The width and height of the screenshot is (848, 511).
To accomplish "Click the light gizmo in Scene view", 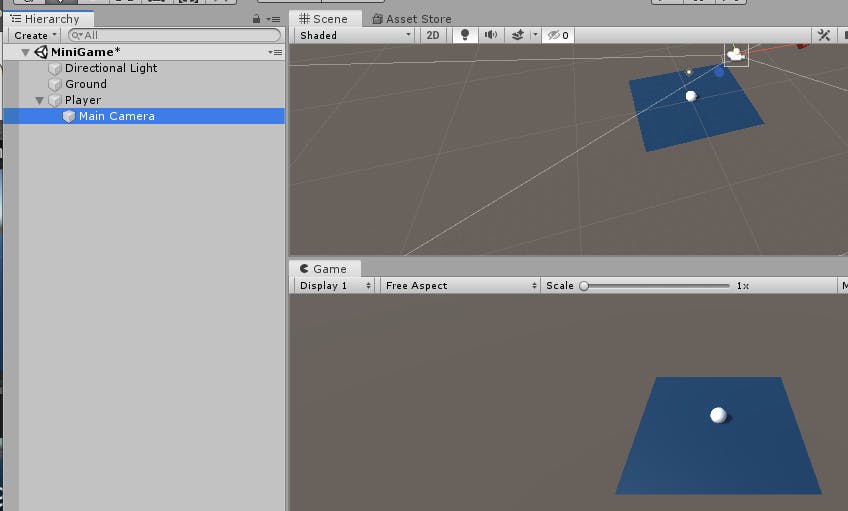I will [x=689, y=72].
